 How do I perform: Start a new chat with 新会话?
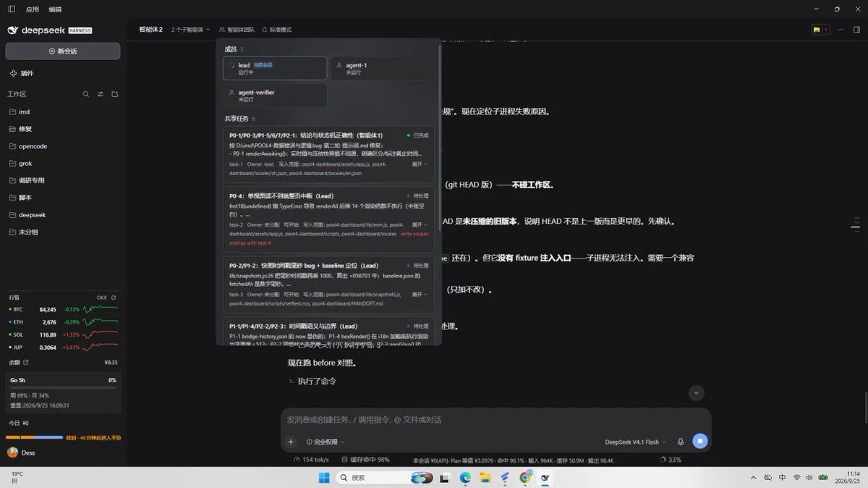(63, 51)
